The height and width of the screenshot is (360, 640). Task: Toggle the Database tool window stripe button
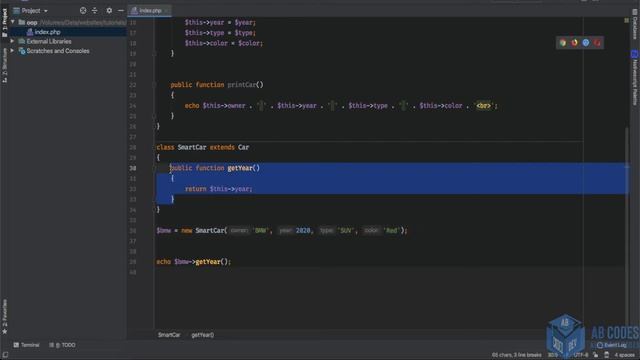635,25
